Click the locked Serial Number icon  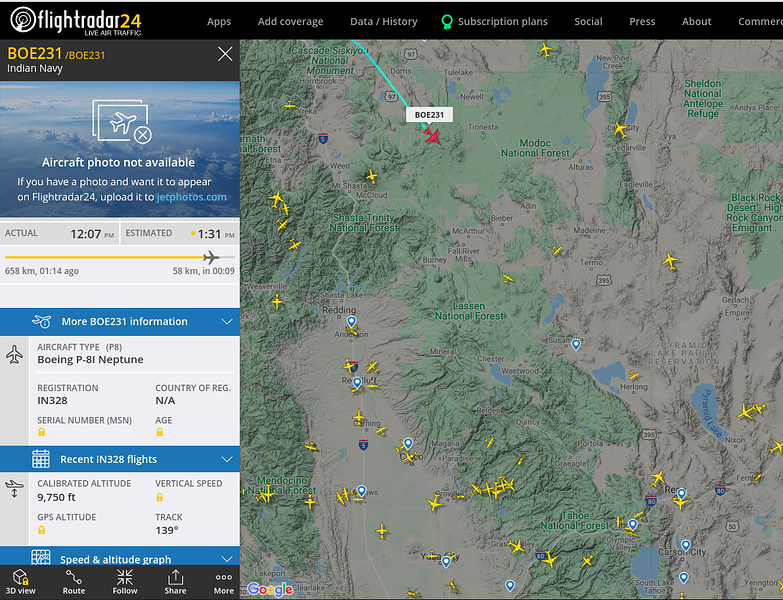[41, 432]
